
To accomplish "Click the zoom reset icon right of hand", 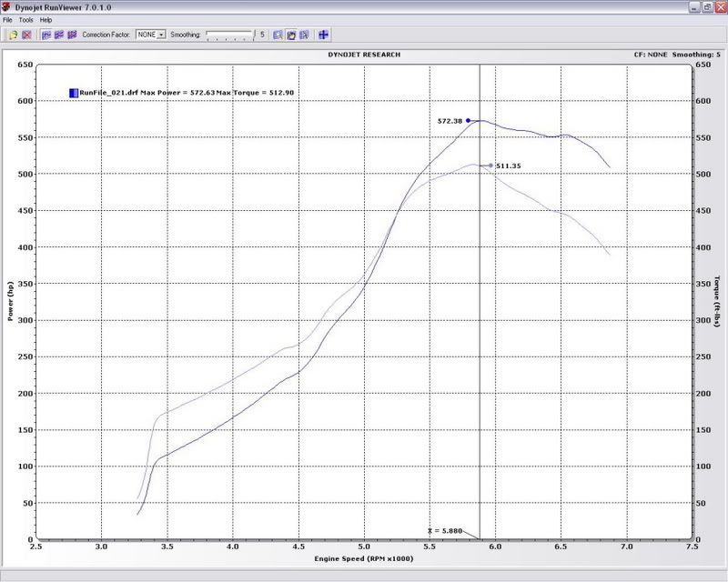I will pos(304,35).
